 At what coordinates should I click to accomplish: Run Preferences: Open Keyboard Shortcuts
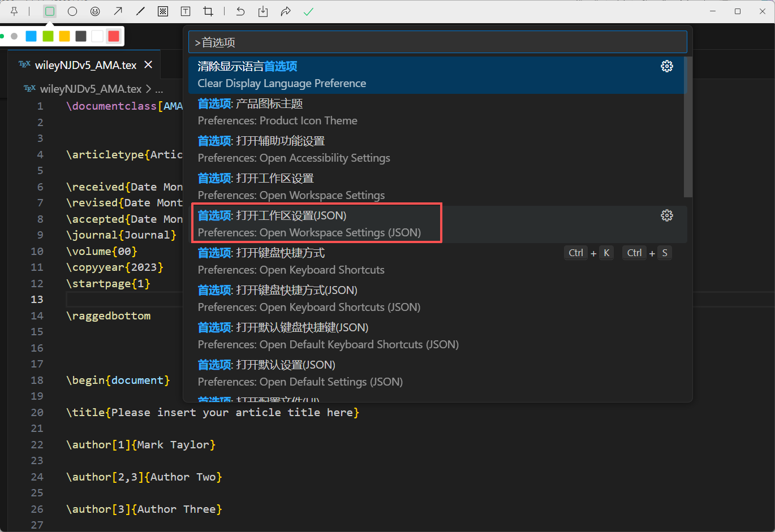tap(437, 261)
